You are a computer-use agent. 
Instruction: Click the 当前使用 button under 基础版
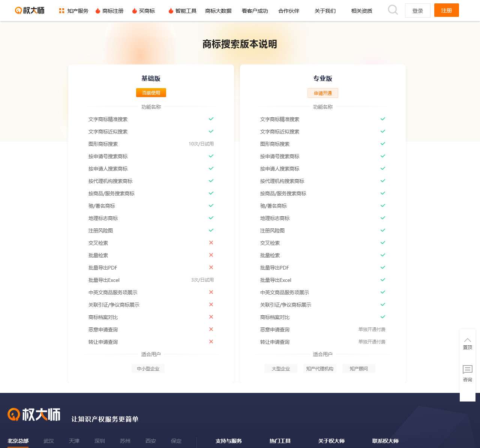(x=151, y=93)
